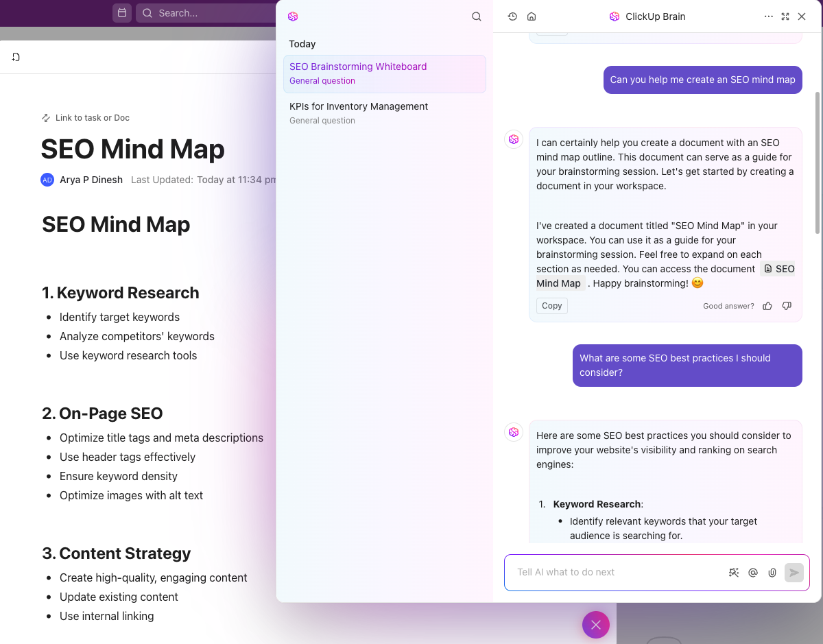Select the SEO Brainstorming Whiteboard conversation

pyautogui.click(x=384, y=73)
